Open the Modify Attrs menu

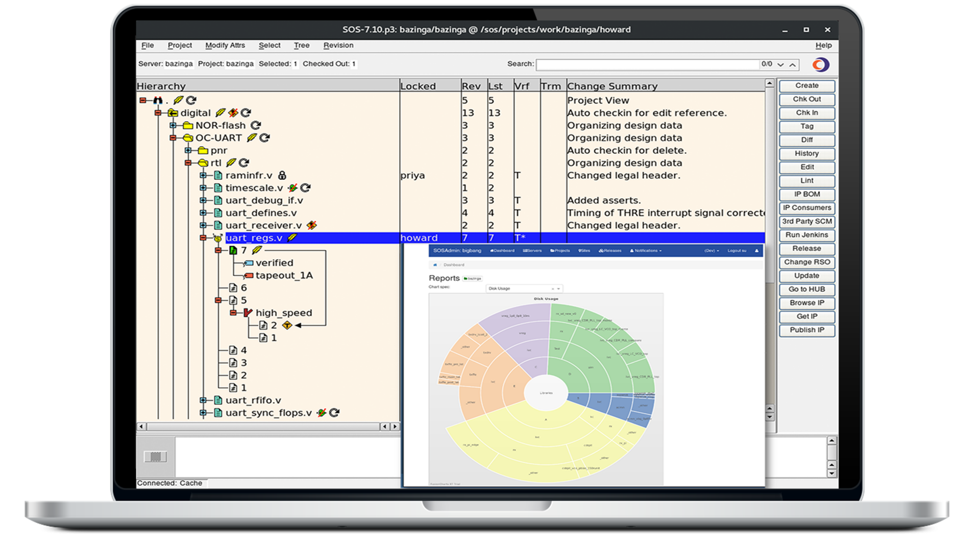225,45
